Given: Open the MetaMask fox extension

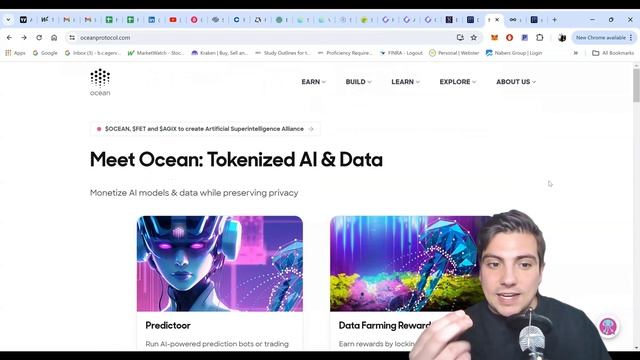Looking at the screenshot, I should pyautogui.click(x=494, y=38).
